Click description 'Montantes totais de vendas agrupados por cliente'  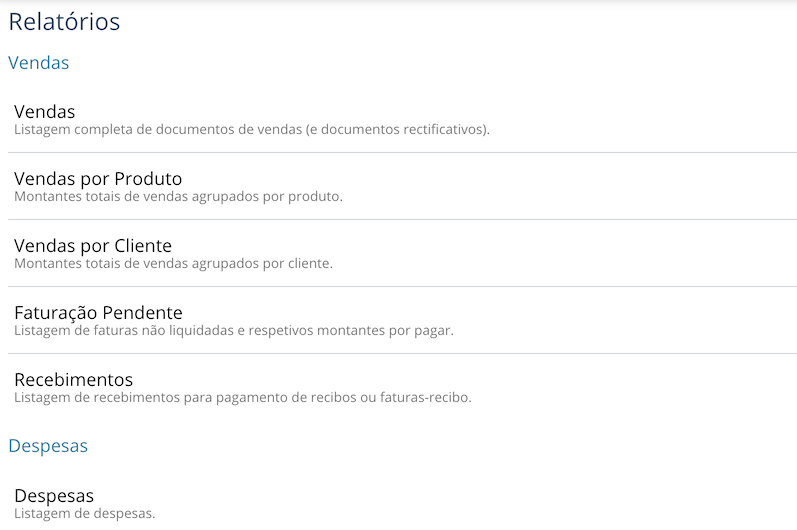[x=173, y=264]
